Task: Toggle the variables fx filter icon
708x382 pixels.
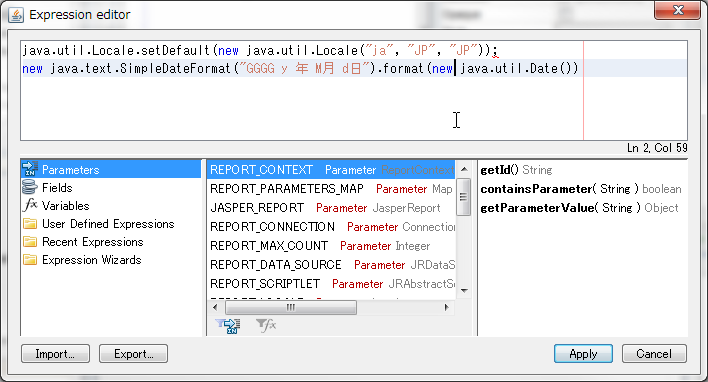Action: tap(266, 325)
